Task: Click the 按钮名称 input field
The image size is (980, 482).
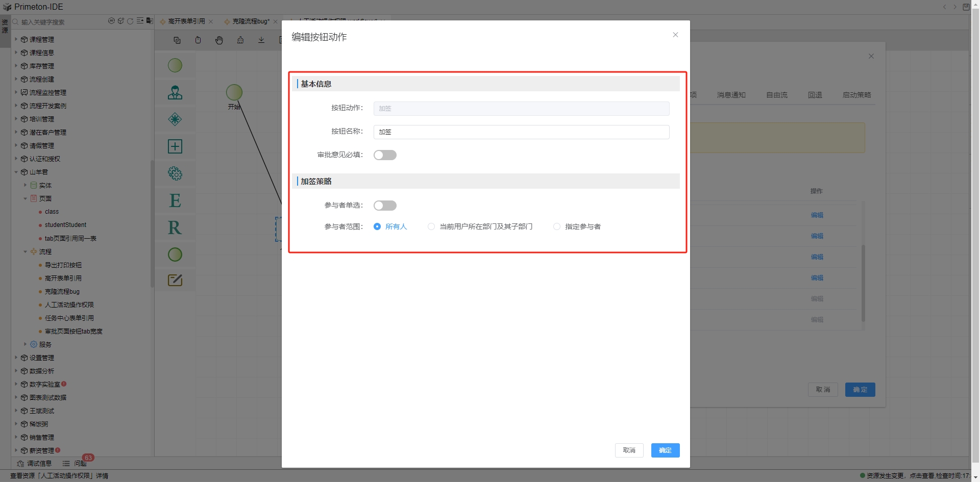Action: pyautogui.click(x=521, y=132)
